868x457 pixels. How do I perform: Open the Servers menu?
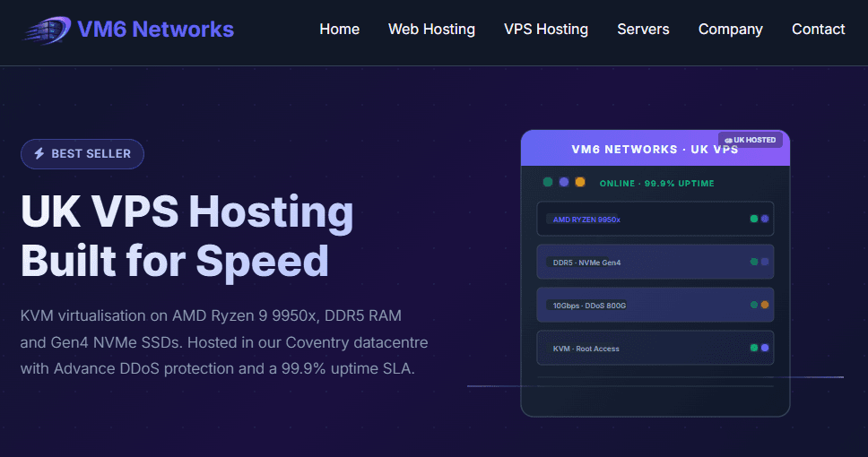tap(643, 30)
